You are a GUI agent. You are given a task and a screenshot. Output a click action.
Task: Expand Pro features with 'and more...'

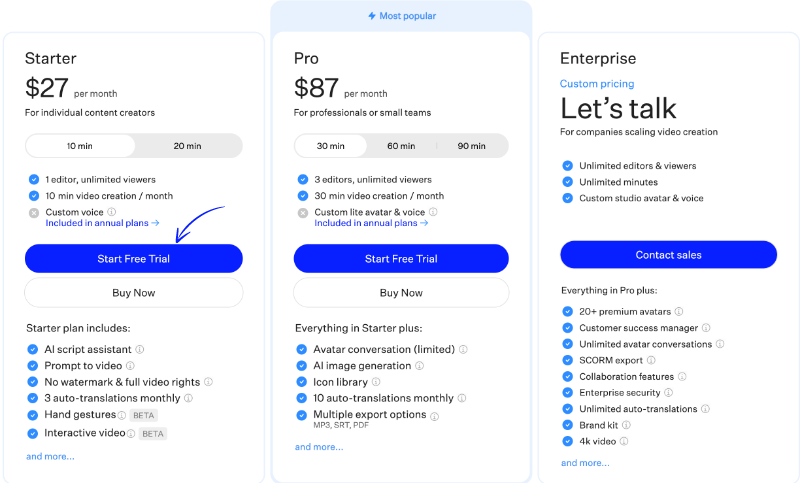click(x=316, y=447)
